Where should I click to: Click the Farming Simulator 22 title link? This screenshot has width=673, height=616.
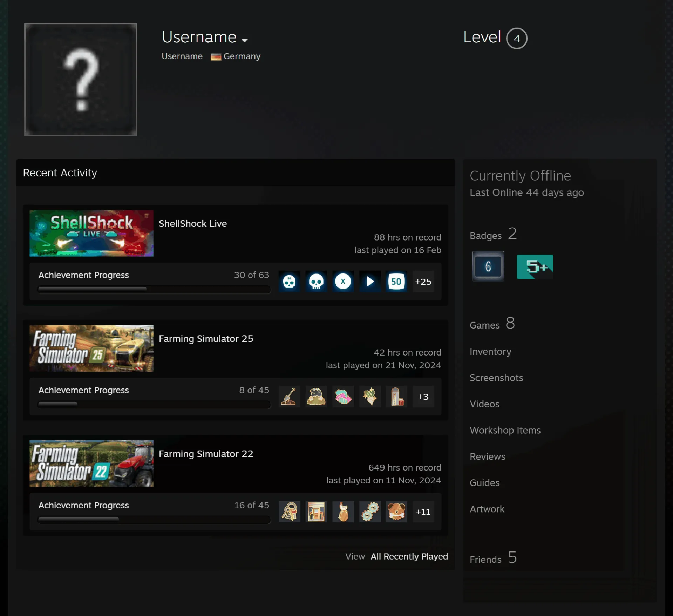[206, 454]
